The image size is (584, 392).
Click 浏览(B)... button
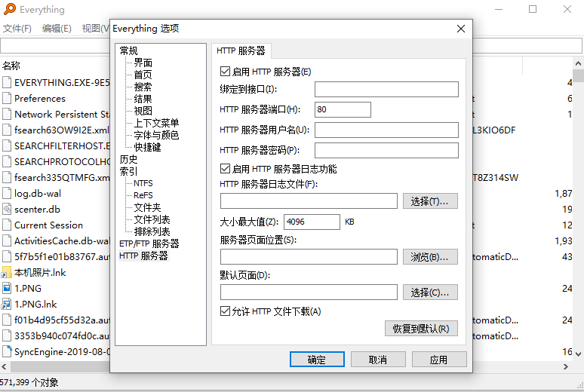tap(430, 257)
